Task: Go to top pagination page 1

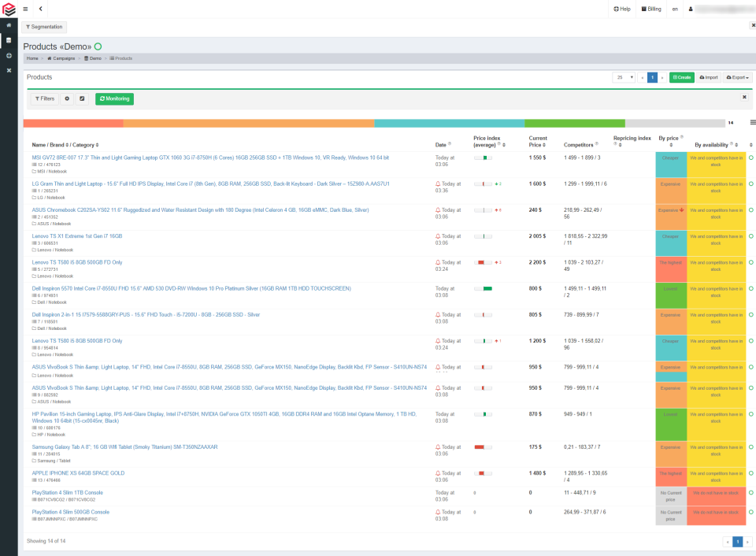Action: tap(652, 78)
